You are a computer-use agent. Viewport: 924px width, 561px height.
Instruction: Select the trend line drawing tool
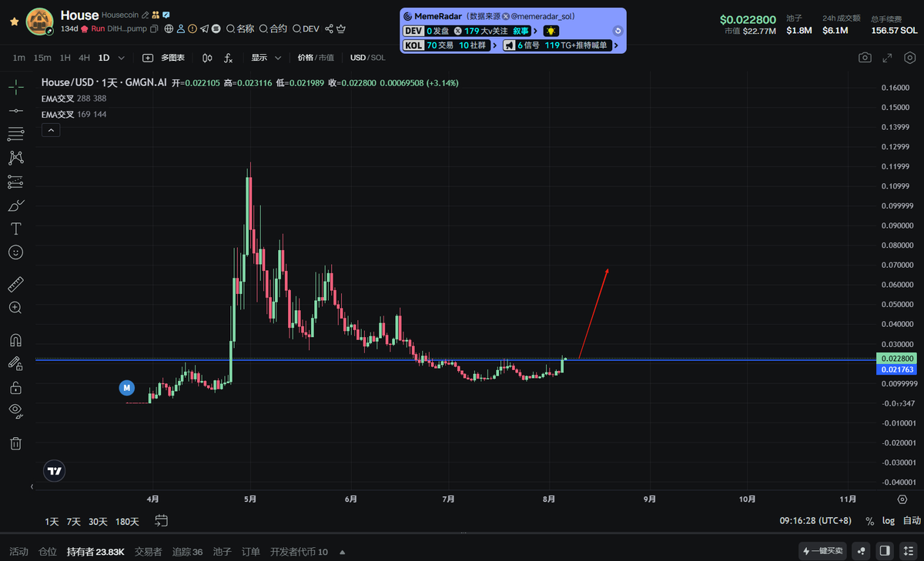pos(15,111)
